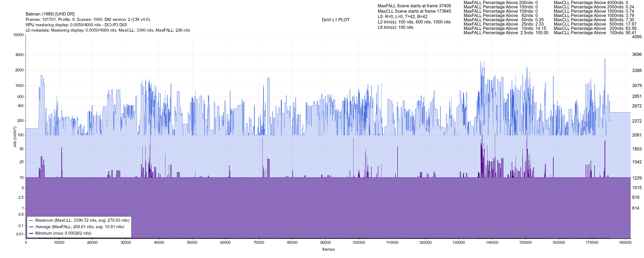Click the 100000 tick on frames axis
644x258 pixels.
tap(358, 243)
